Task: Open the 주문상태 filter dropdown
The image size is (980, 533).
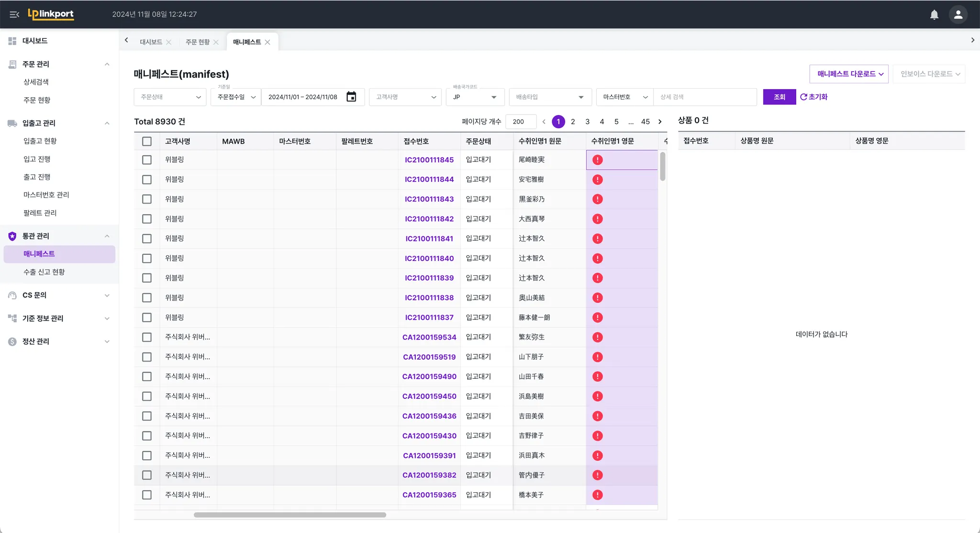Action: click(x=170, y=97)
